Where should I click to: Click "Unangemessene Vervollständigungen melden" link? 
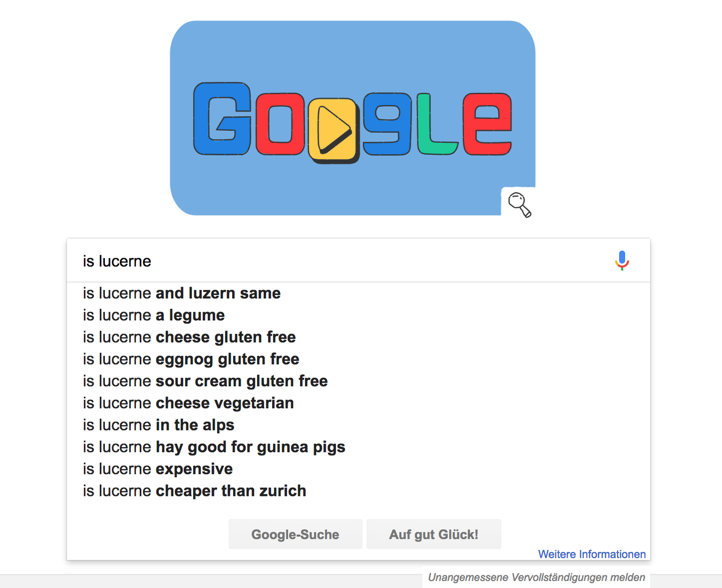pos(536,577)
